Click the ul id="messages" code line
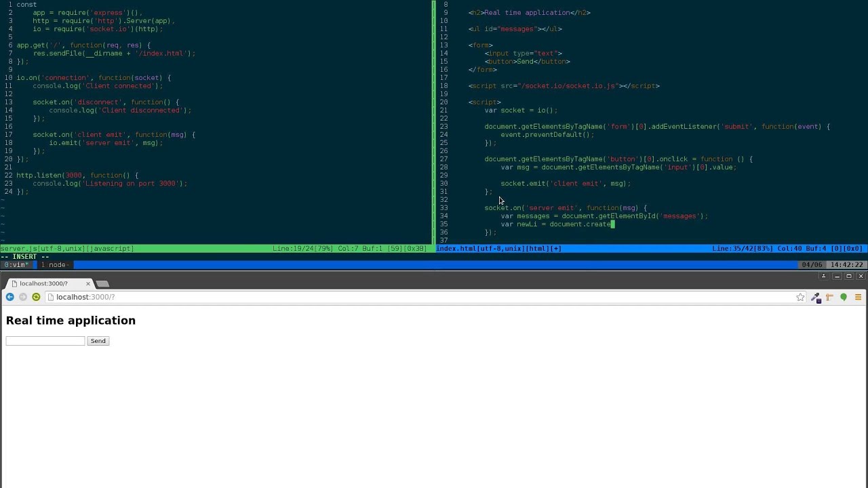This screenshot has height=488, width=868. [x=515, y=28]
